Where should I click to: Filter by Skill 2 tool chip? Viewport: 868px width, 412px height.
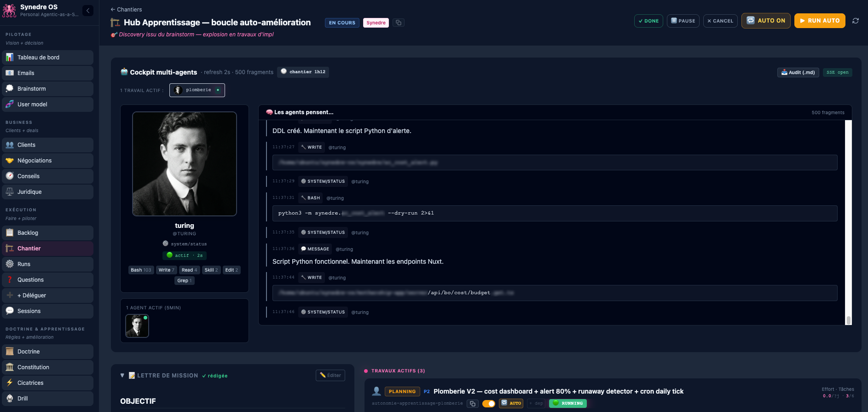(x=211, y=270)
